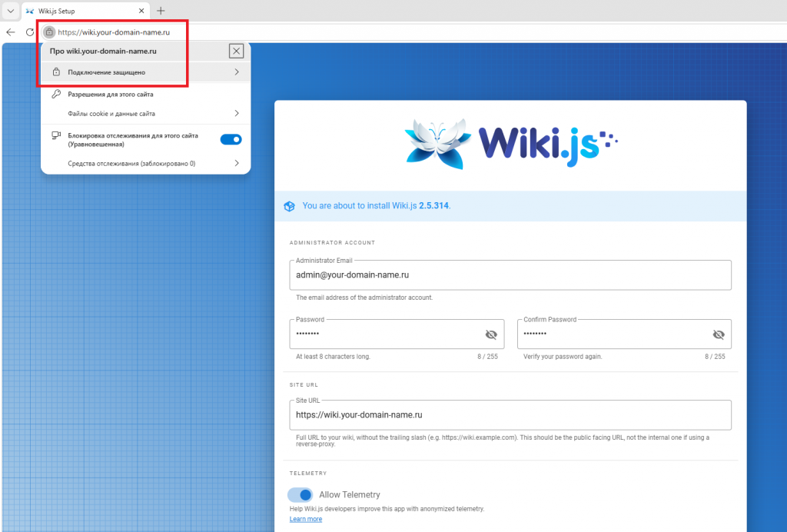787x532 pixels.
Task: Show password using eye icon in Confirm Password
Action: [x=719, y=334]
